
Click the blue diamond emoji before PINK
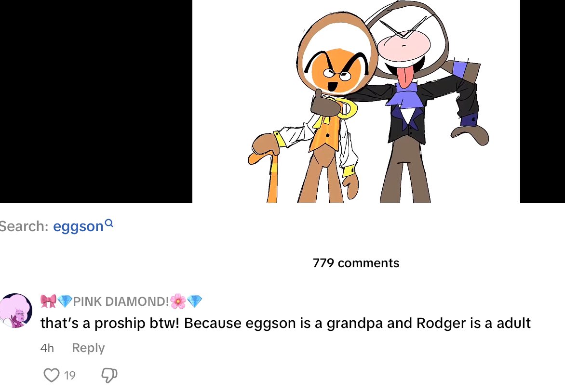click(65, 301)
